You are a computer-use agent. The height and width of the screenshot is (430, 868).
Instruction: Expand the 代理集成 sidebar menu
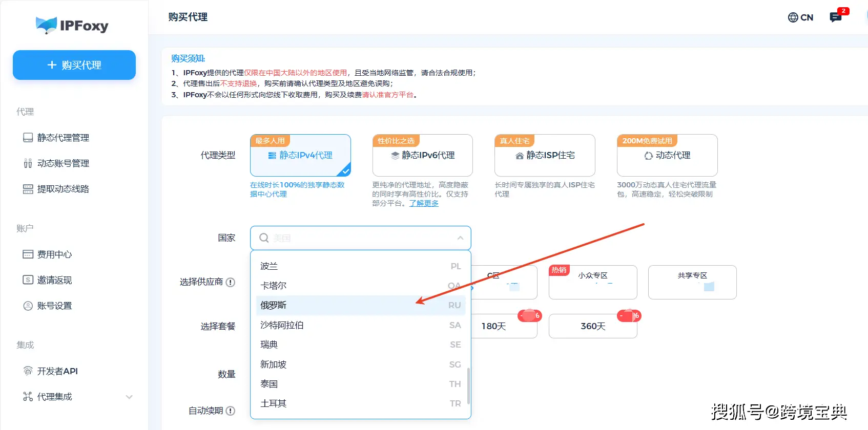coord(129,397)
